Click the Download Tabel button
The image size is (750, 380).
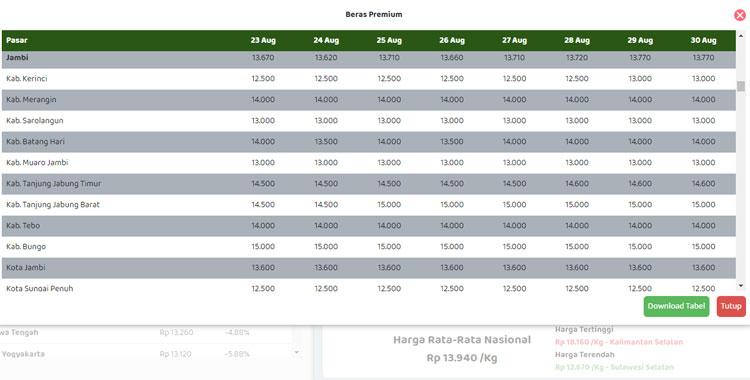click(676, 306)
